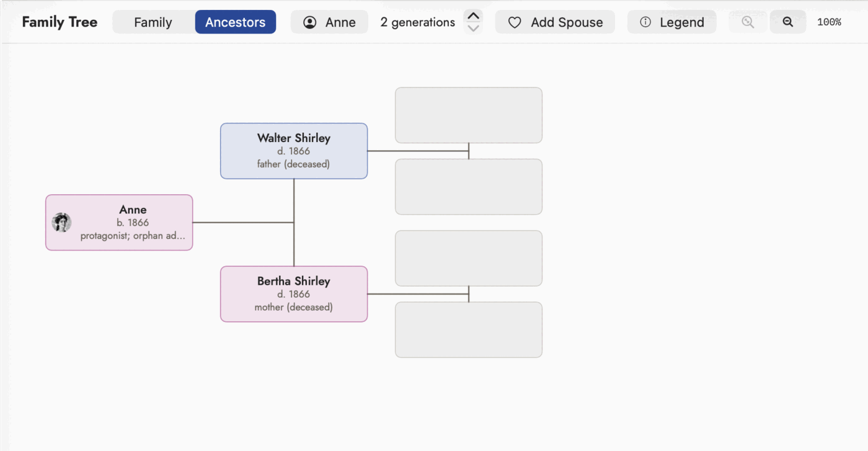
Task: Click Anne's portrait thumbnail
Action: (x=61, y=222)
